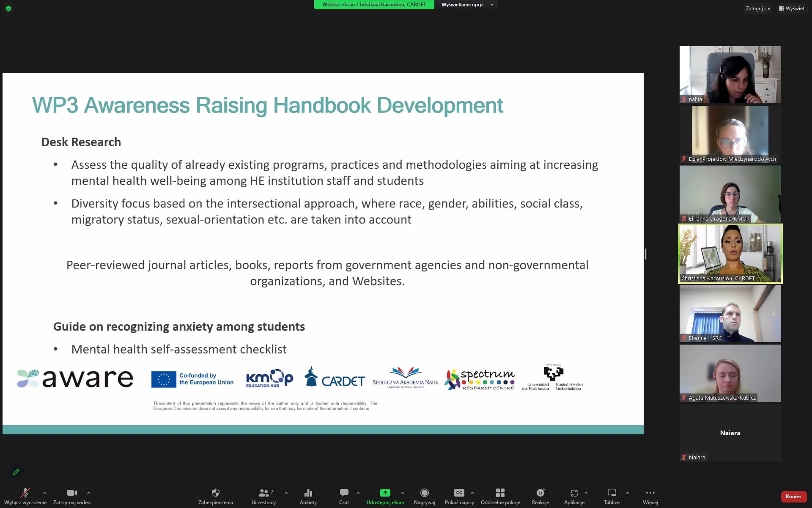
Task: Expand participants options chevron
Action: tap(286, 493)
